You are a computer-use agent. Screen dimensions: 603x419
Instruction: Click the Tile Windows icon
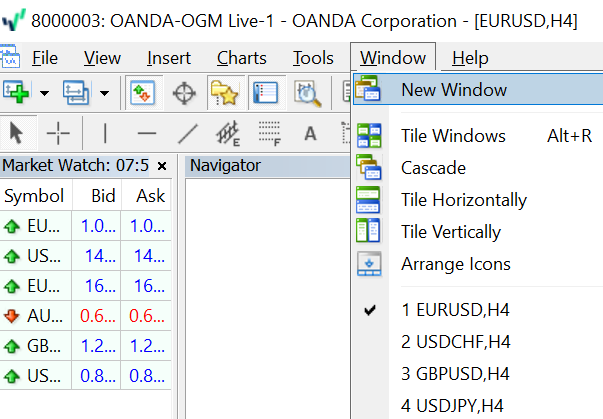[x=369, y=135]
